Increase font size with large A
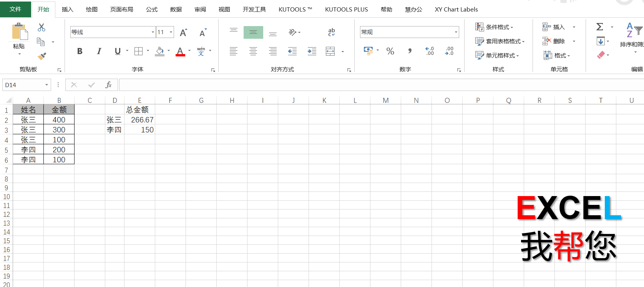 click(184, 33)
